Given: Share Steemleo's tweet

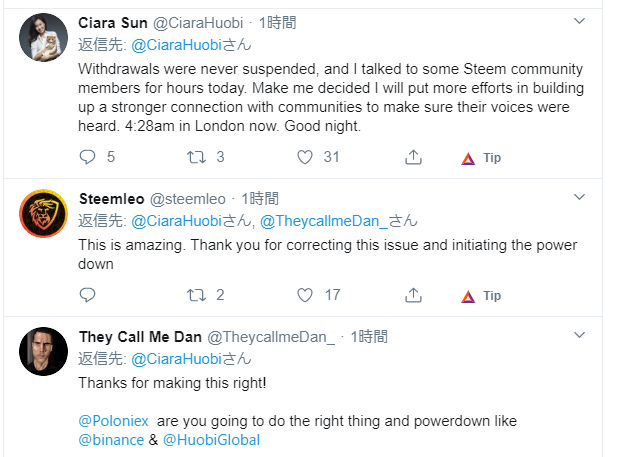Looking at the screenshot, I should pyautogui.click(x=412, y=295).
